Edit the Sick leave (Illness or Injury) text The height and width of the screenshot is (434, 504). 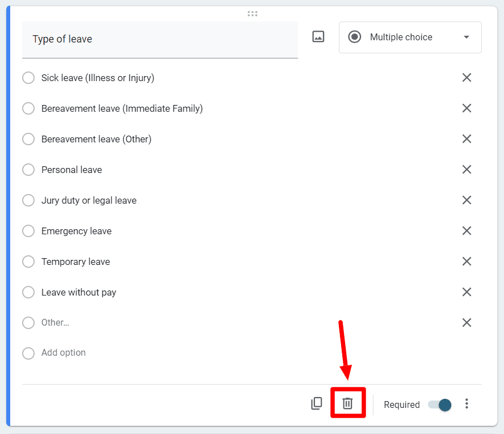(98, 78)
